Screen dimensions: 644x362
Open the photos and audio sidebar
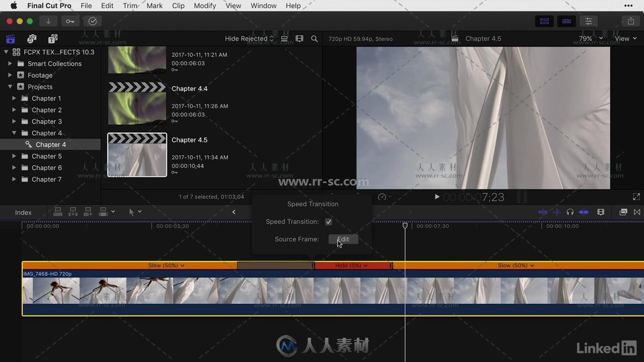[x=32, y=39]
